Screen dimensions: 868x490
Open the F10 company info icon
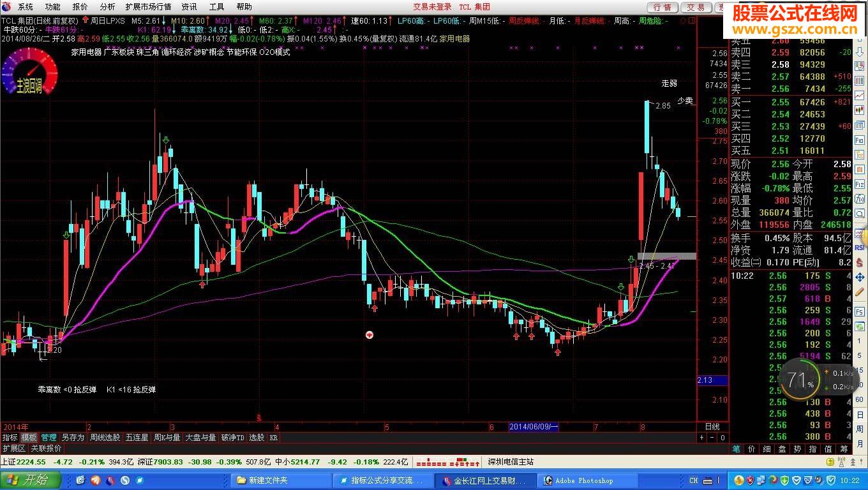[x=859, y=140]
